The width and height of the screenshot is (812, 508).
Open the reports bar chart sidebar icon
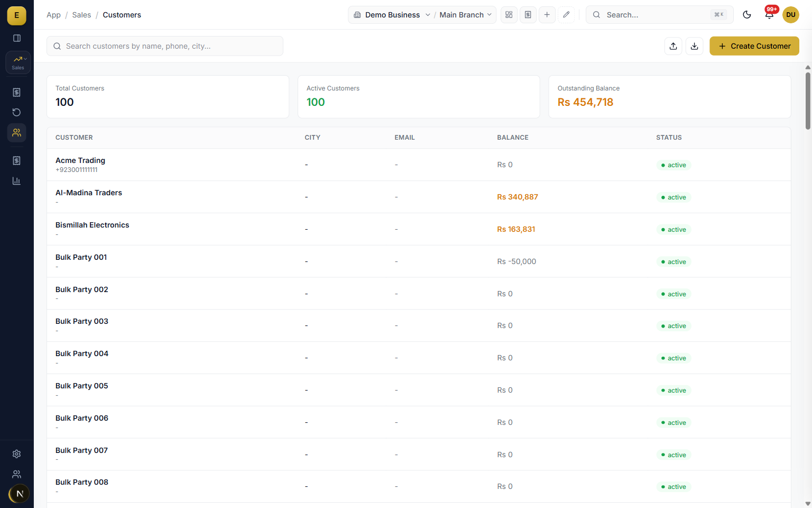17,181
